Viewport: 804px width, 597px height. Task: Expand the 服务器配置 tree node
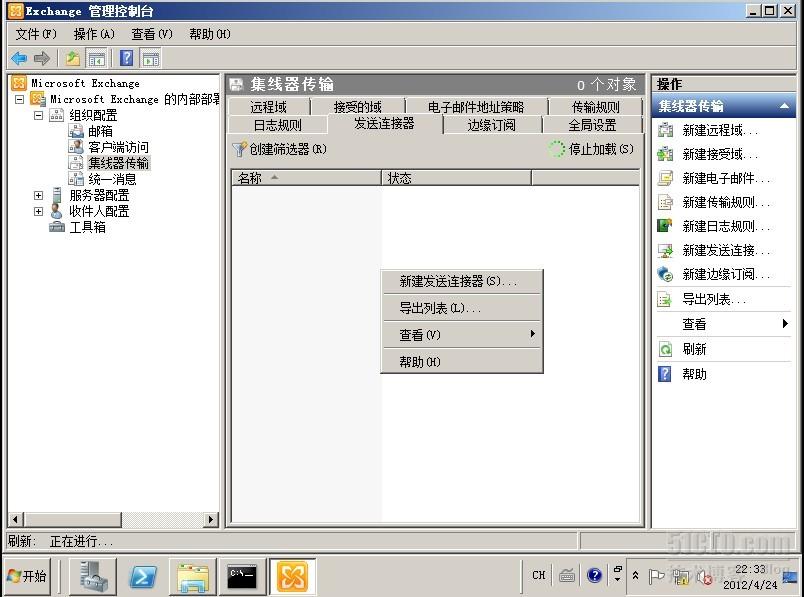coord(38,195)
